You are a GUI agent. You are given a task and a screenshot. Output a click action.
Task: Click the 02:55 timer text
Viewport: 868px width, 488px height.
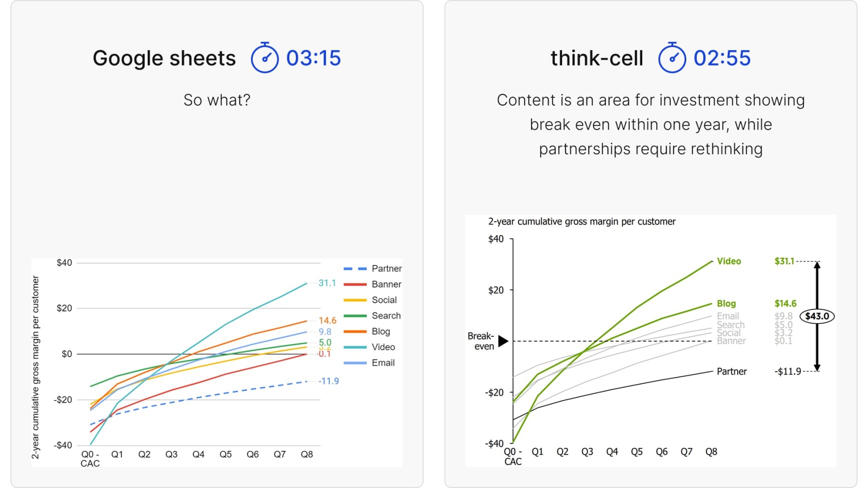click(x=722, y=58)
